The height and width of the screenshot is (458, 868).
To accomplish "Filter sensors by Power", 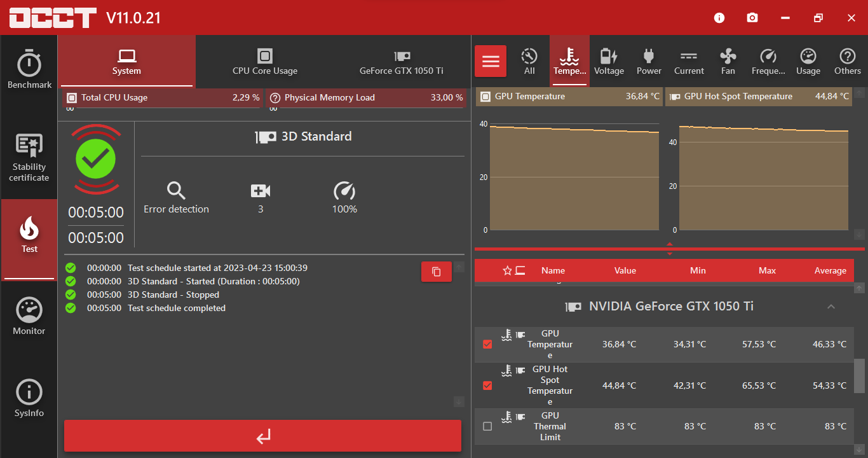I will [x=649, y=61].
